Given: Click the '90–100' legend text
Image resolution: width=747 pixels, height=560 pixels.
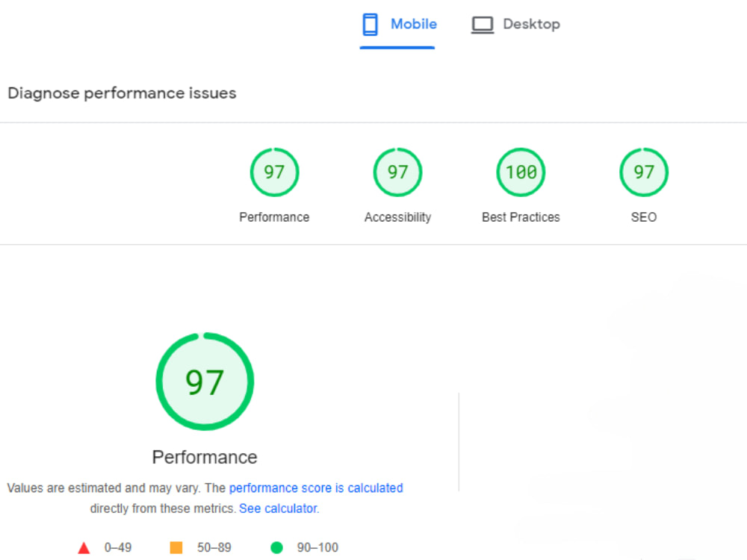Looking at the screenshot, I should (317, 547).
